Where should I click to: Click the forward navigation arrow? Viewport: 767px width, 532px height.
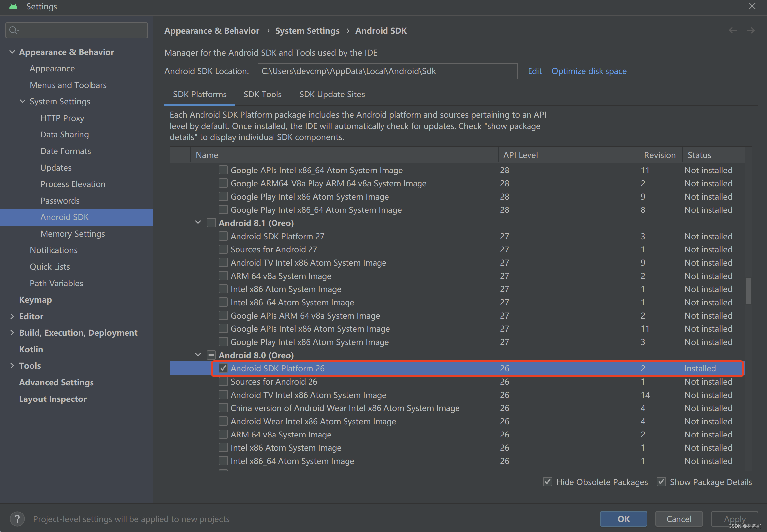750,31
